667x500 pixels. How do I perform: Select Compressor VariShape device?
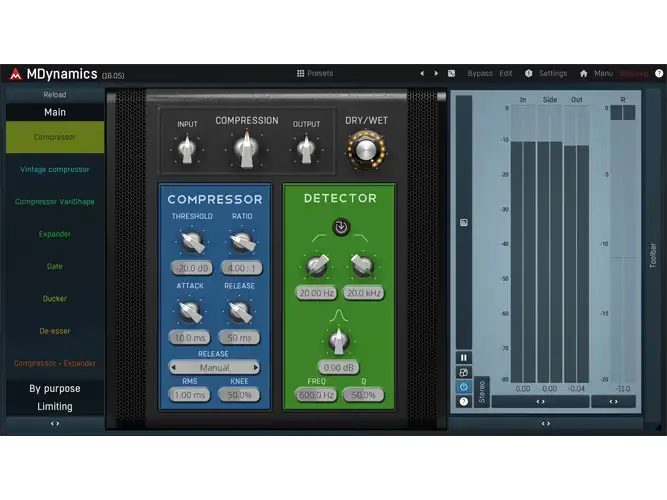click(x=55, y=202)
